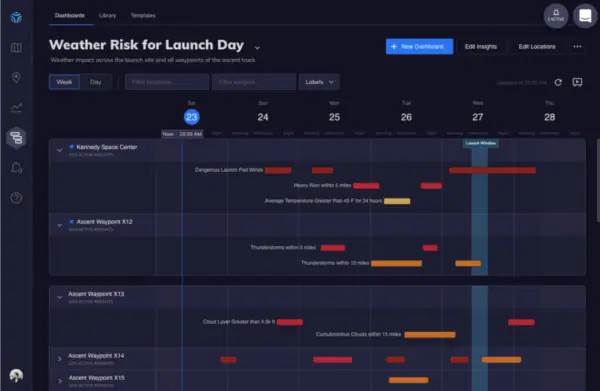This screenshot has height=391, width=600.
Task: Click the Dangerous Launch Pad Winds label
Action: tap(229, 170)
